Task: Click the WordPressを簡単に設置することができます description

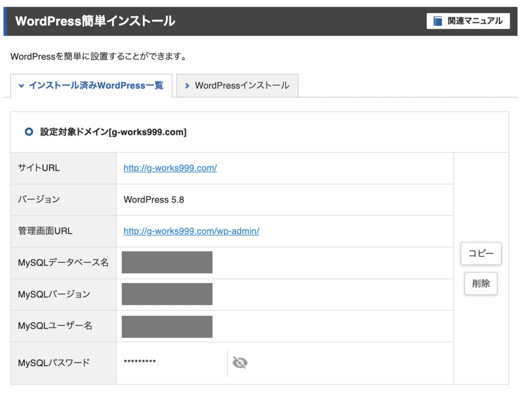Action: pos(98,56)
